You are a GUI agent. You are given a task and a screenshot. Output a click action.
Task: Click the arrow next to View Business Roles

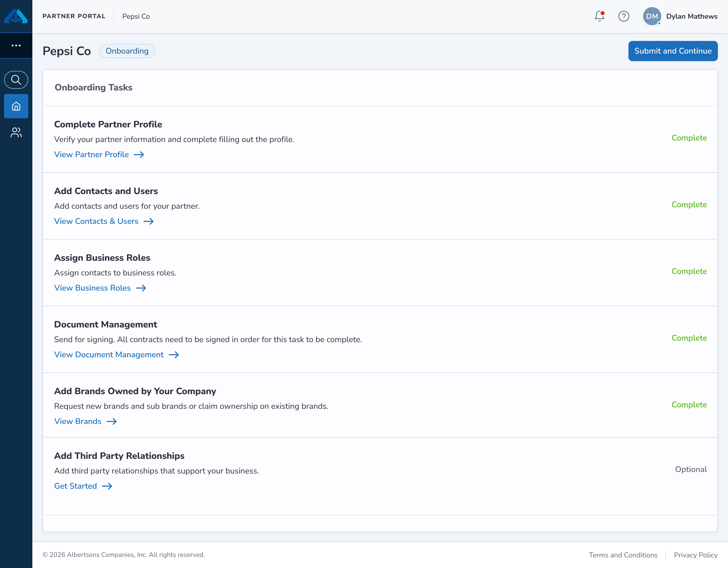pos(141,288)
